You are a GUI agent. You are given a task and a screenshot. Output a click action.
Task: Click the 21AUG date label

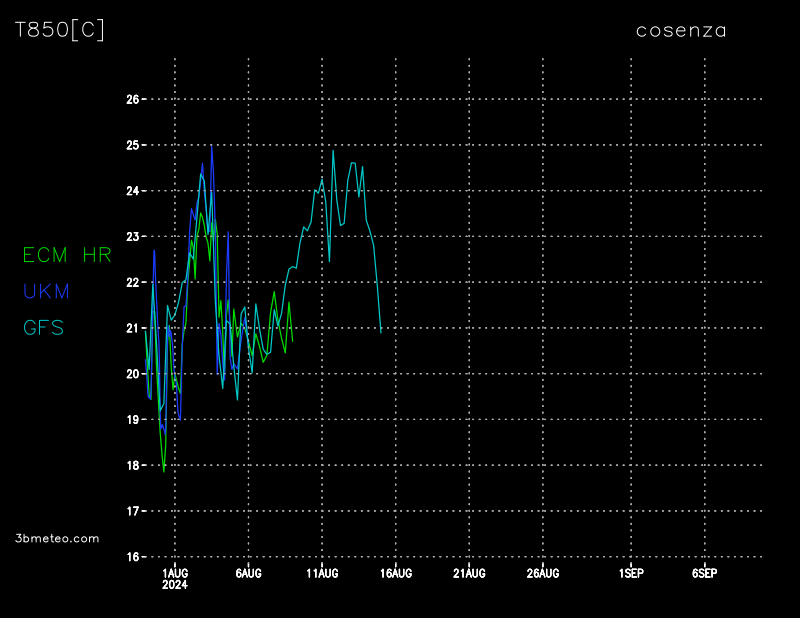(469, 573)
